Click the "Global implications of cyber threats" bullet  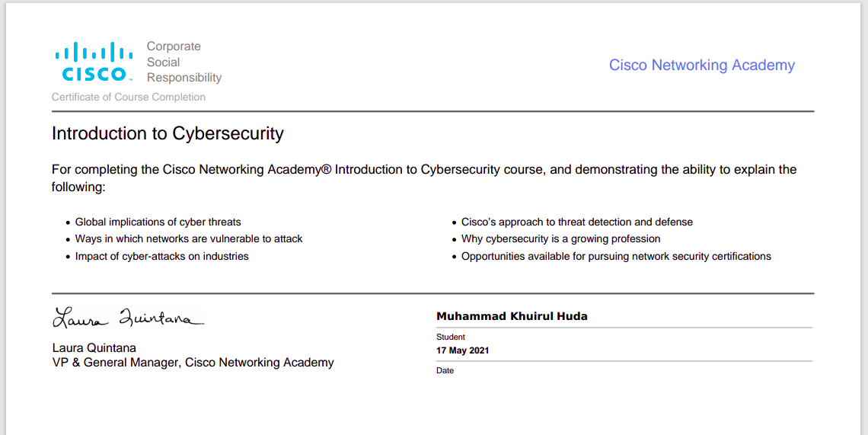click(x=158, y=222)
